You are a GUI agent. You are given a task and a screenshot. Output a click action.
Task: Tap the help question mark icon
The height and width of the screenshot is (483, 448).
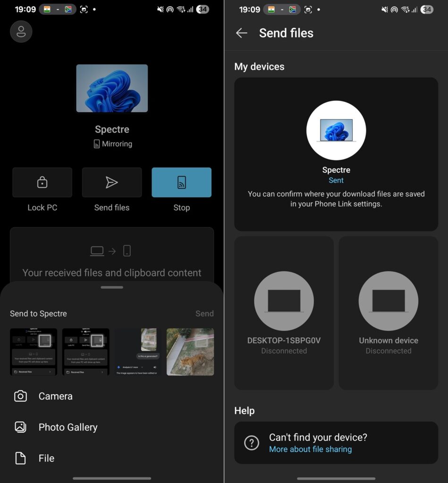(252, 443)
